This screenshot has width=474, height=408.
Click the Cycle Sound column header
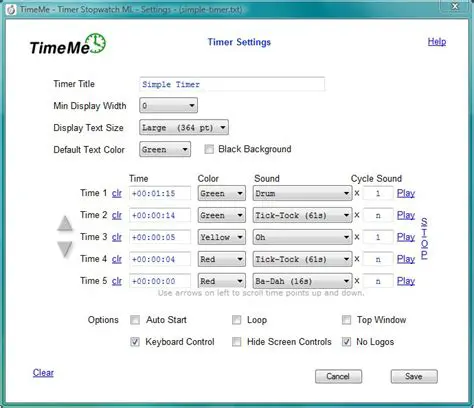376,178
